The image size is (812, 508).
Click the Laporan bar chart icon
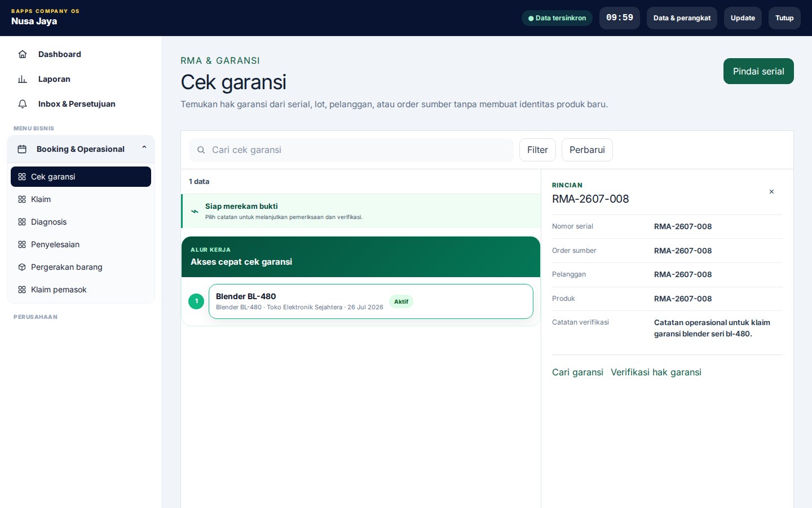click(23, 79)
